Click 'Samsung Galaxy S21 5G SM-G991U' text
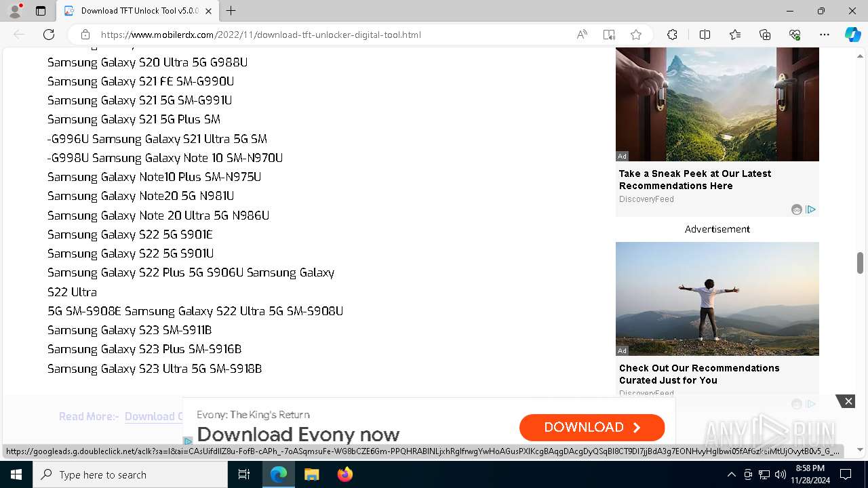 pos(140,100)
